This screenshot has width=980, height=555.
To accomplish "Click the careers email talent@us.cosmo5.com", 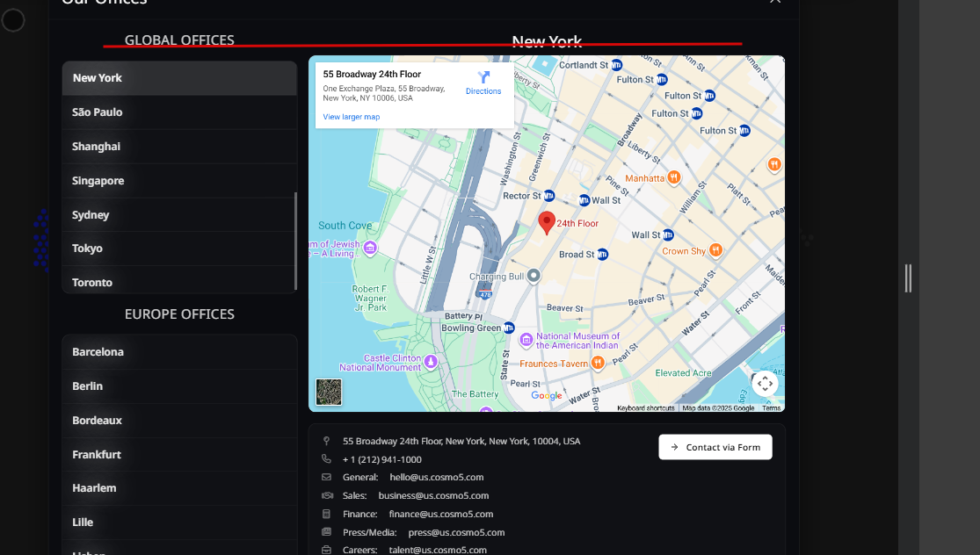I will pyautogui.click(x=438, y=550).
